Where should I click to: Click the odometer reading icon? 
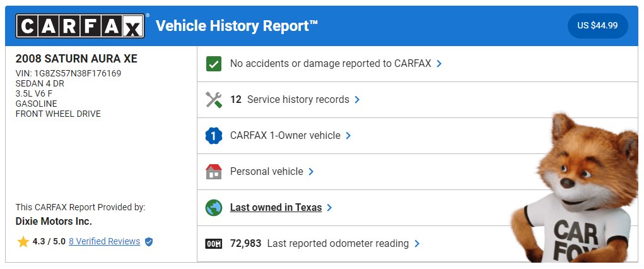coord(214,244)
